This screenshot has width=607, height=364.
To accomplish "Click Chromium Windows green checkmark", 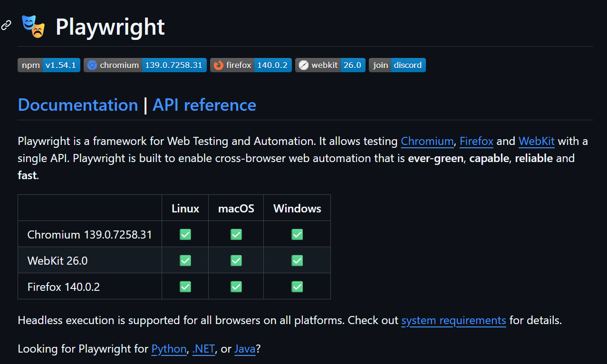I will pyautogui.click(x=297, y=234).
